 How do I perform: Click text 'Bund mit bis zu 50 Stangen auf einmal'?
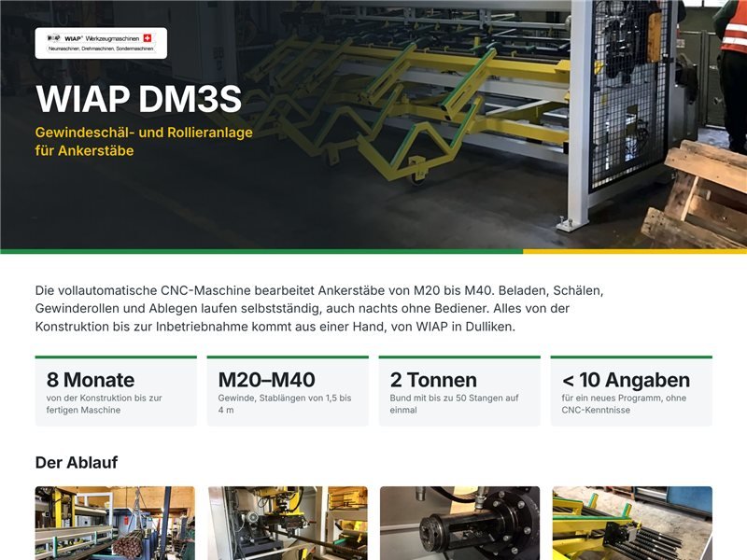click(x=454, y=404)
